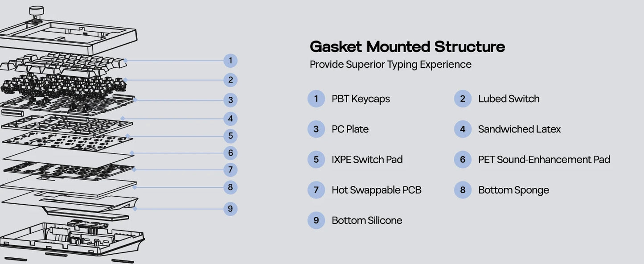
Task: Click diagram callout number 6 badge
Action: pos(230,153)
